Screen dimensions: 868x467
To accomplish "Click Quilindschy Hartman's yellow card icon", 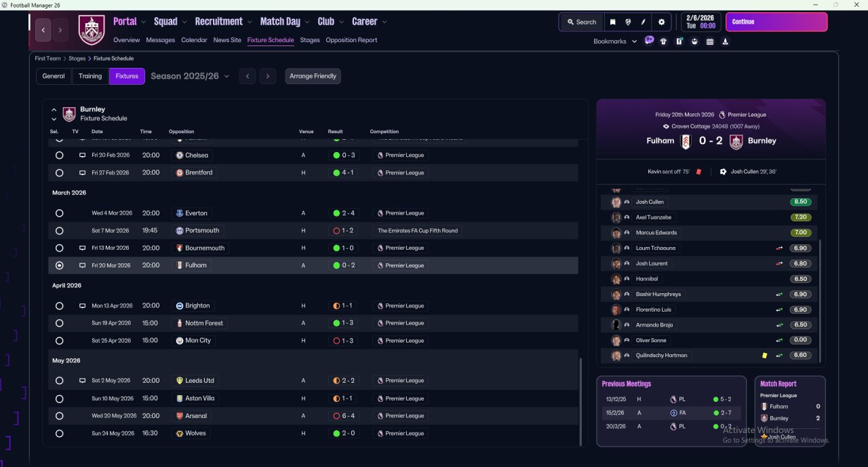I will (765, 355).
